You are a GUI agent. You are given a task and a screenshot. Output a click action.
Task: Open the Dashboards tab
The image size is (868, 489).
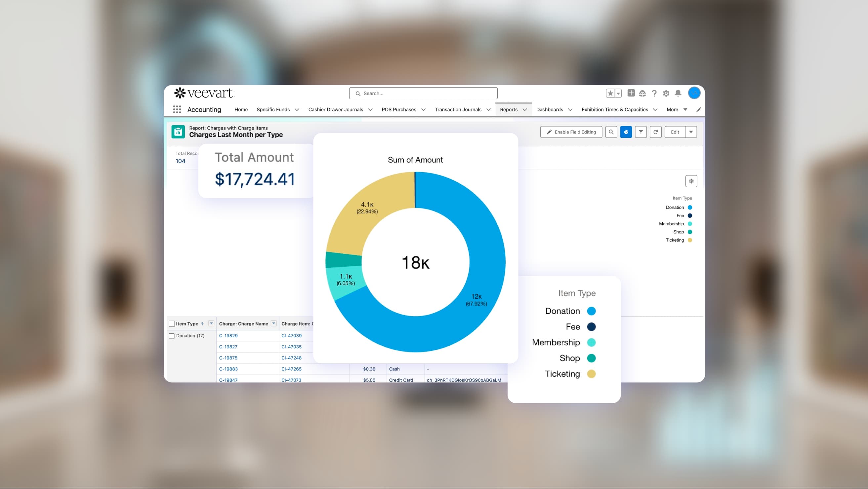[549, 109]
